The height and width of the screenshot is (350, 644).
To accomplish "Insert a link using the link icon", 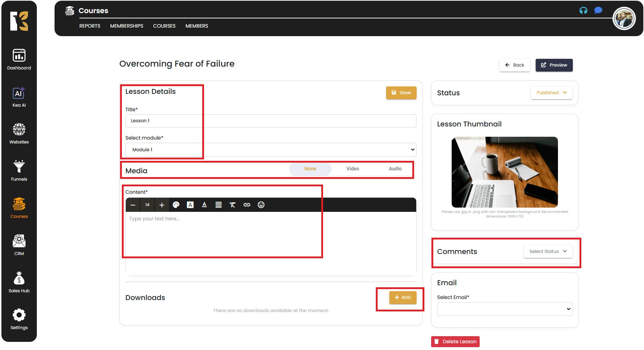I will click(247, 205).
